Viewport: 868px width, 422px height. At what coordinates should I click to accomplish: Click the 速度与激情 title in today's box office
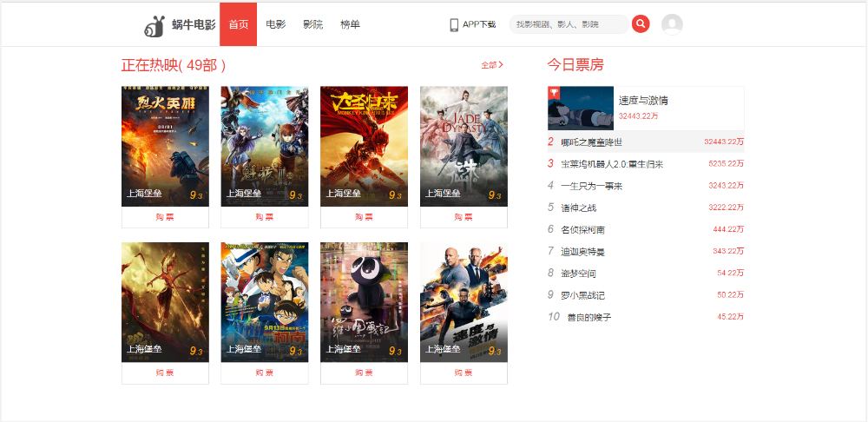(x=643, y=100)
